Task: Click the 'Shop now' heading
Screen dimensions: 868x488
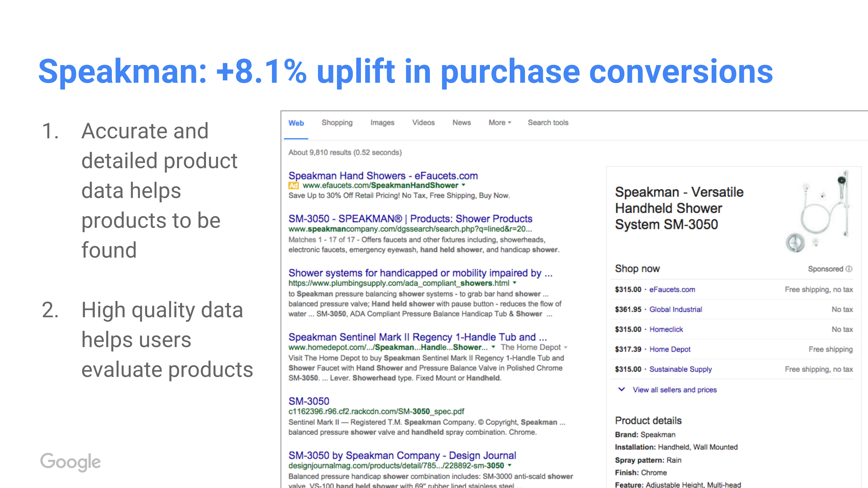Action: pyautogui.click(x=637, y=268)
